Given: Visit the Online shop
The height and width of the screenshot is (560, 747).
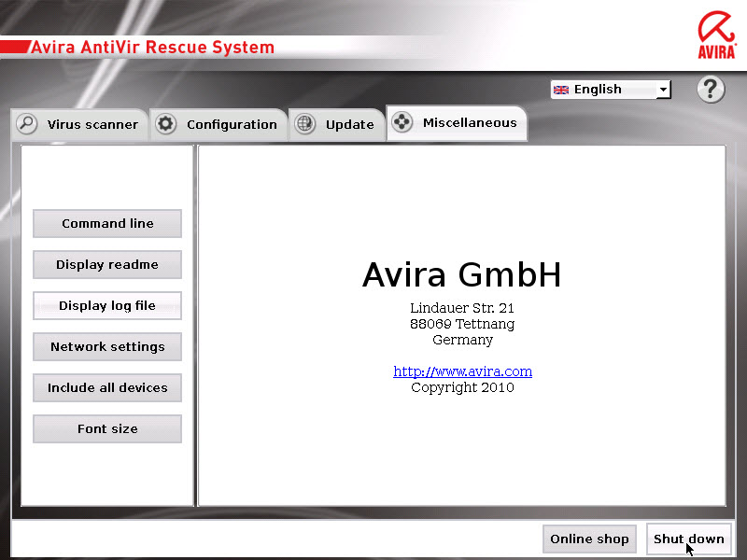Looking at the screenshot, I should pos(589,539).
